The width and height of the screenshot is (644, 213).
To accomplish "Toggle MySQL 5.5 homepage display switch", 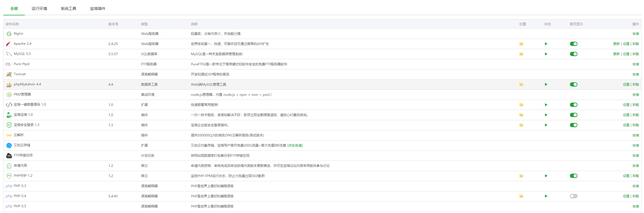I will pos(574,54).
